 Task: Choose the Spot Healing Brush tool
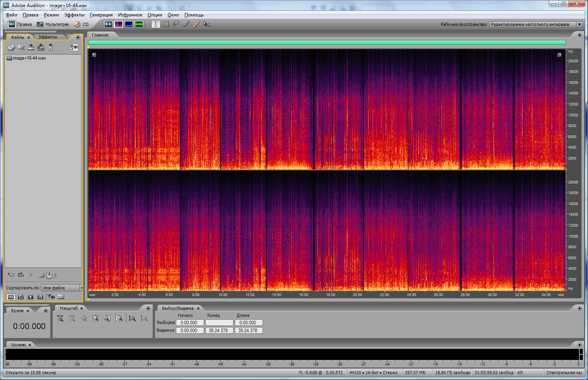(x=196, y=24)
